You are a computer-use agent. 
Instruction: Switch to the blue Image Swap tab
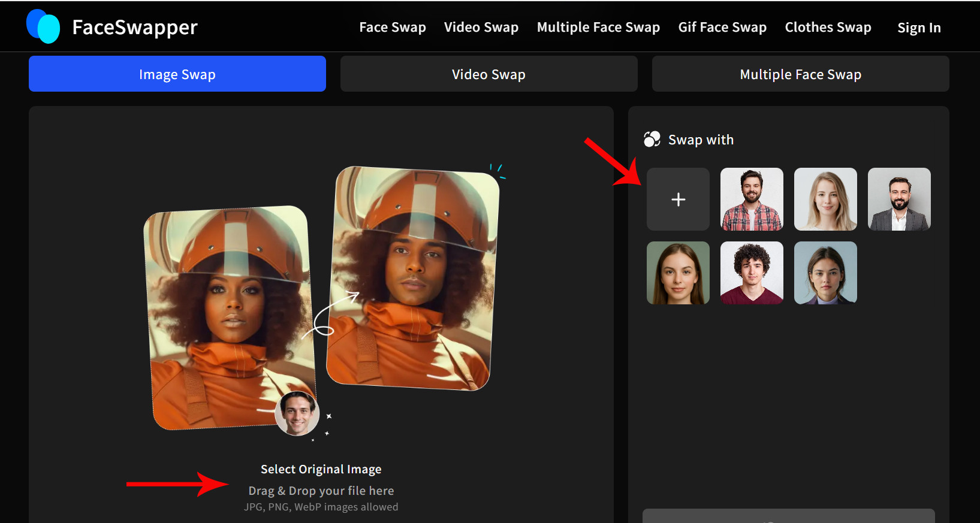pos(177,74)
